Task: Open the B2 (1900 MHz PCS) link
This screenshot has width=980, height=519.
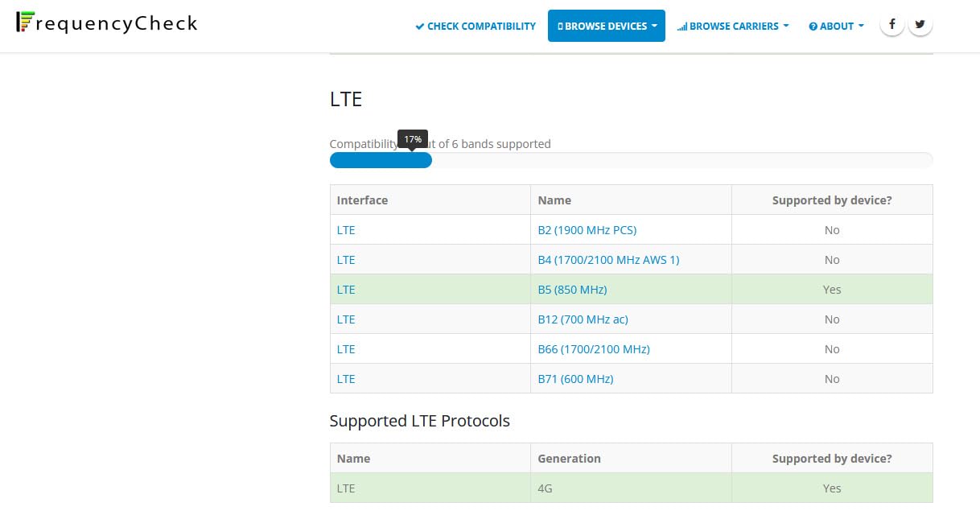Action: 587,230
